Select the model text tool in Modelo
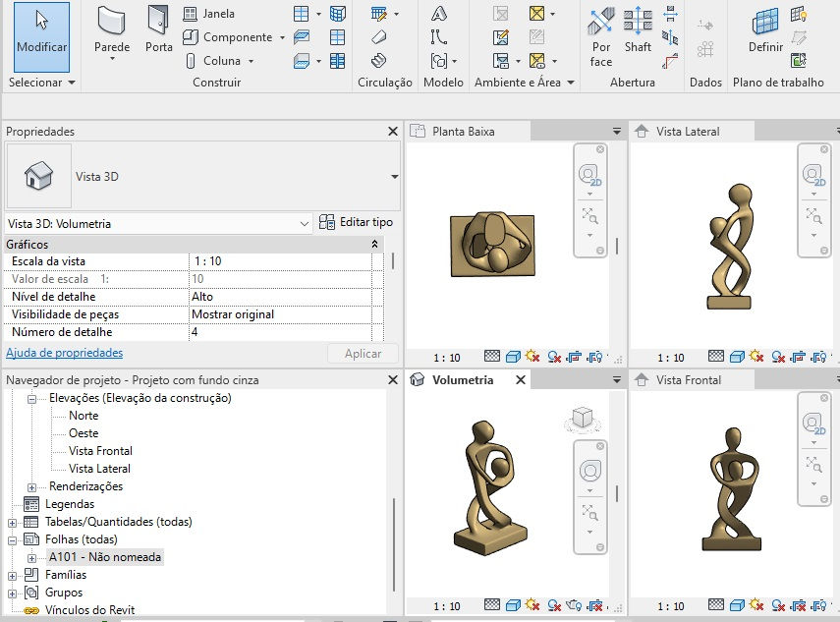840x622 pixels. coord(439,14)
